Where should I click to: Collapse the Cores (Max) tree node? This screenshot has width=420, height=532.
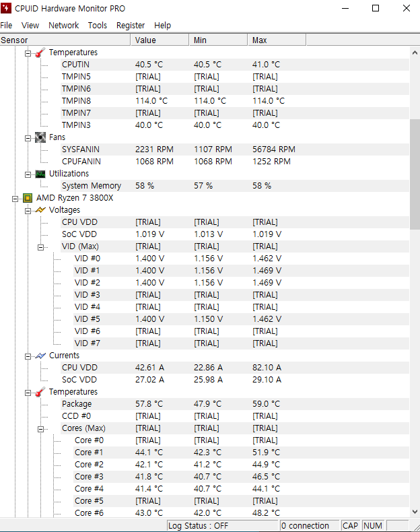point(41,428)
